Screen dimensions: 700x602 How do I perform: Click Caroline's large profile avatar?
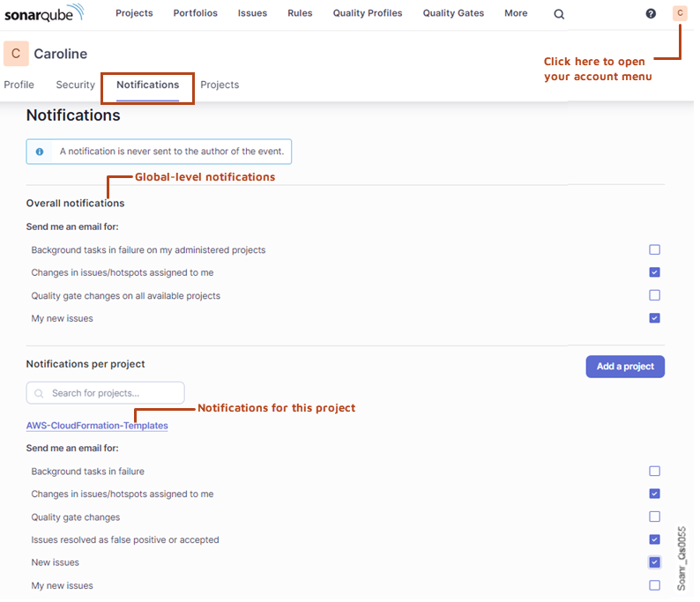[x=16, y=54]
